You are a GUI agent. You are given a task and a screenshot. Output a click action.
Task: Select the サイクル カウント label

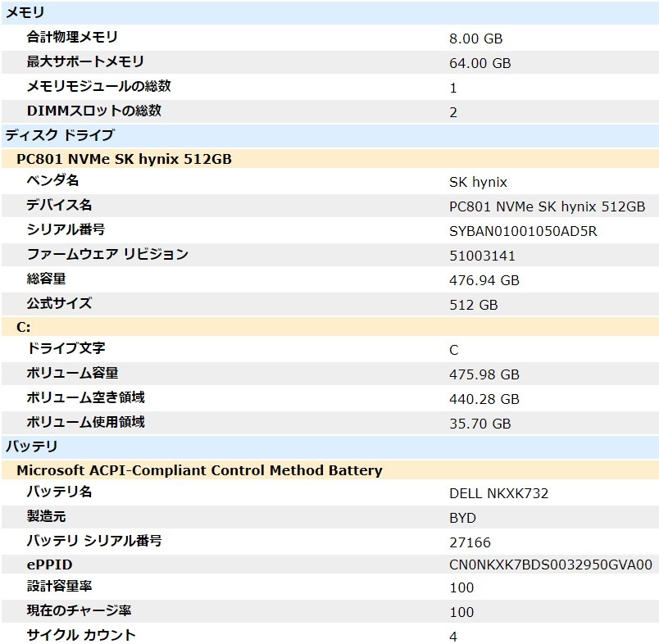[x=81, y=635]
